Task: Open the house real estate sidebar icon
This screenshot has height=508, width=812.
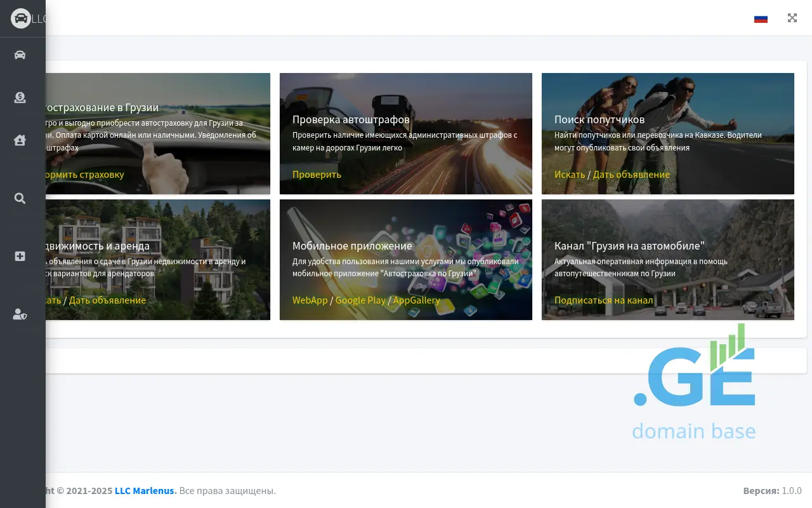Action: point(20,140)
